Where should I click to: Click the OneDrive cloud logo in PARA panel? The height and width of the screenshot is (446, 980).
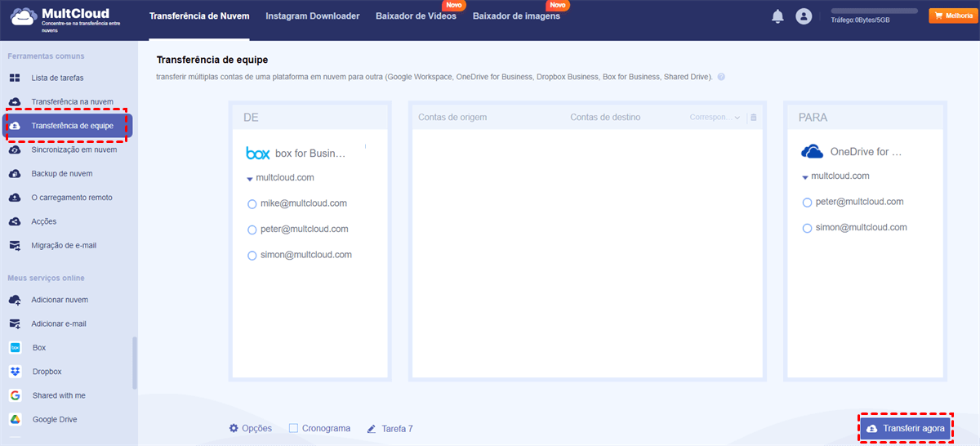[812, 151]
